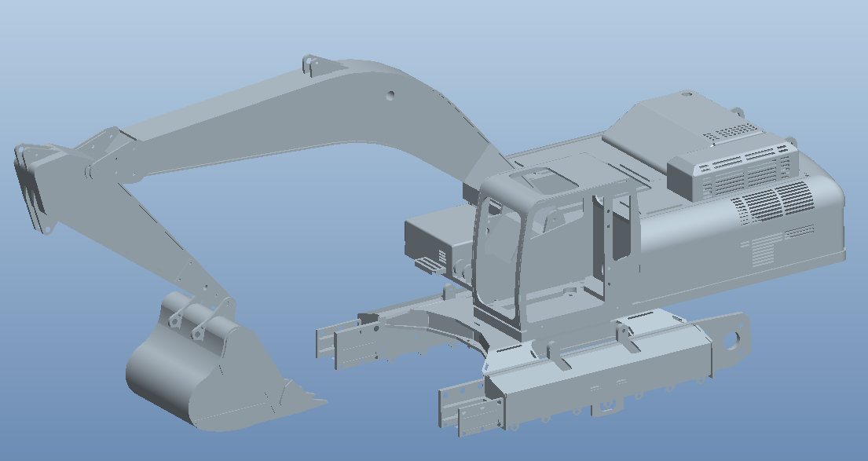Select the circular hole at track frame end

click(x=734, y=341)
